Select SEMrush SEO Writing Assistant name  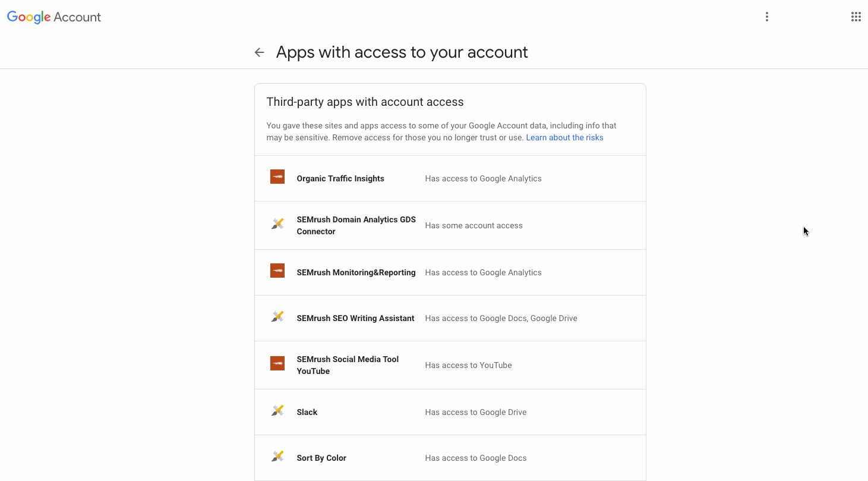[x=355, y=318]
